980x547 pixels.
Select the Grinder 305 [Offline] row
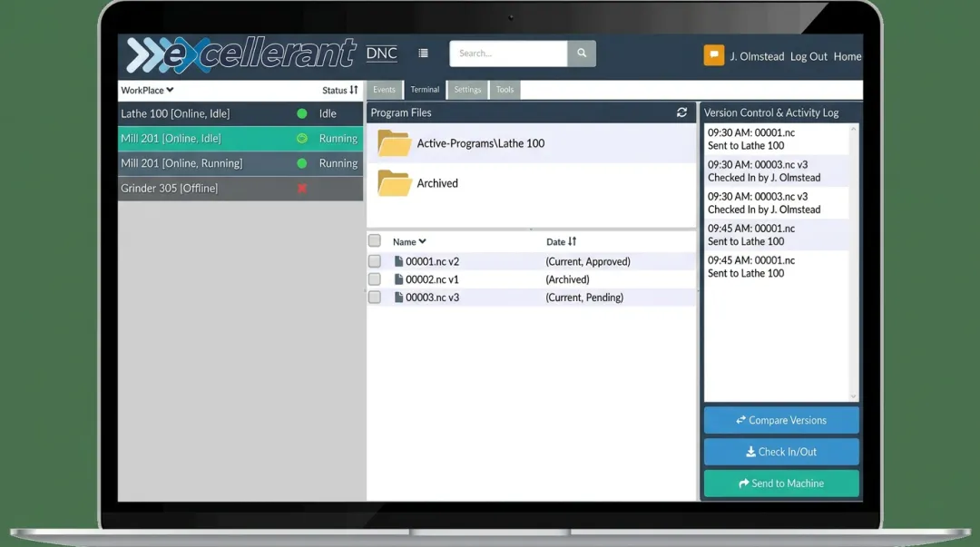point(240,188)
